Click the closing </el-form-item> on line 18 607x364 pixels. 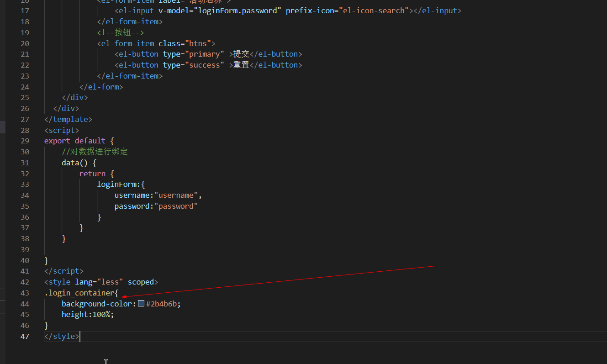click(x=130, y=21)
